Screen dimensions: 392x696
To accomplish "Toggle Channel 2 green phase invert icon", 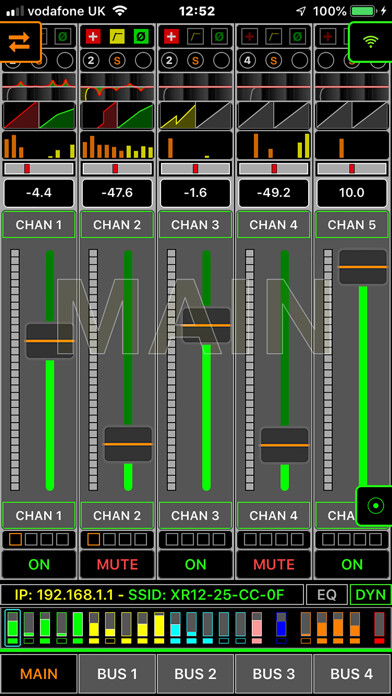I will click(141, 36).
